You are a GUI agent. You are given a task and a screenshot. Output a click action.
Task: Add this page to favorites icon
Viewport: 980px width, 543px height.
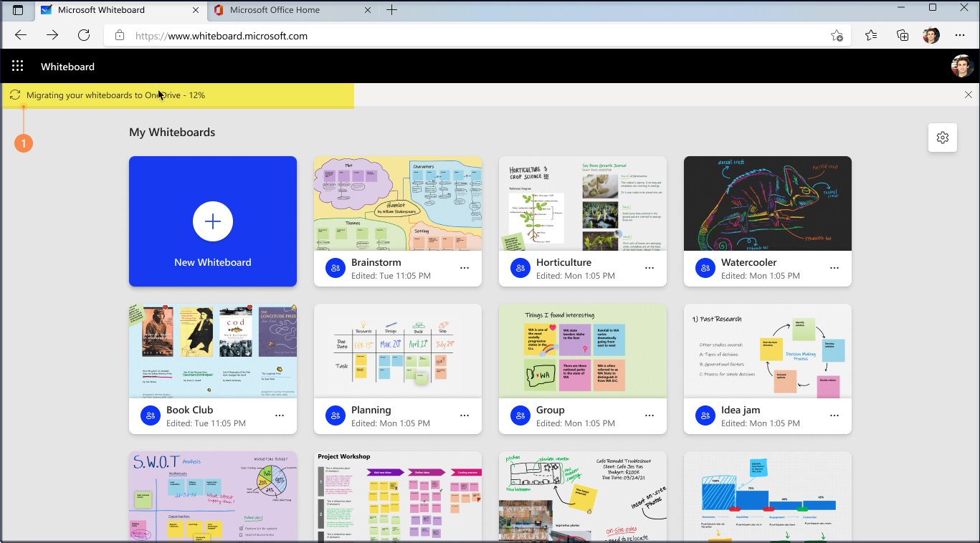click(837, 36)
